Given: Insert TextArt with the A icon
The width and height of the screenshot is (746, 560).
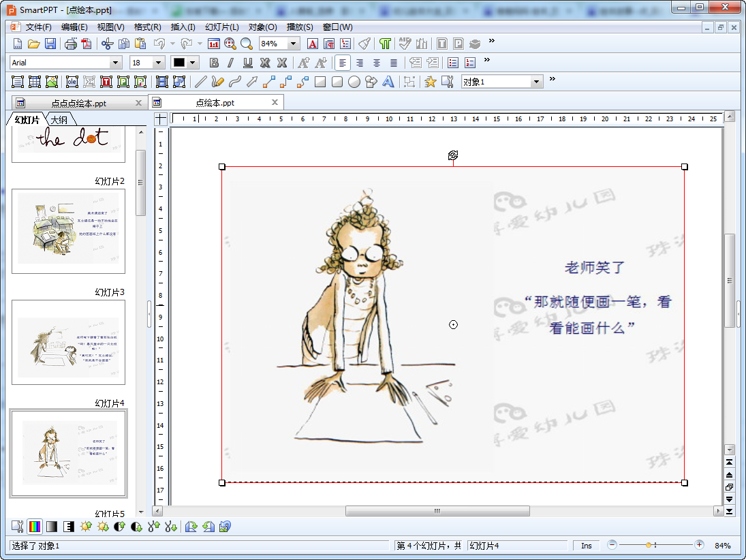Looking at the screenshot, I should coord(388,82).
